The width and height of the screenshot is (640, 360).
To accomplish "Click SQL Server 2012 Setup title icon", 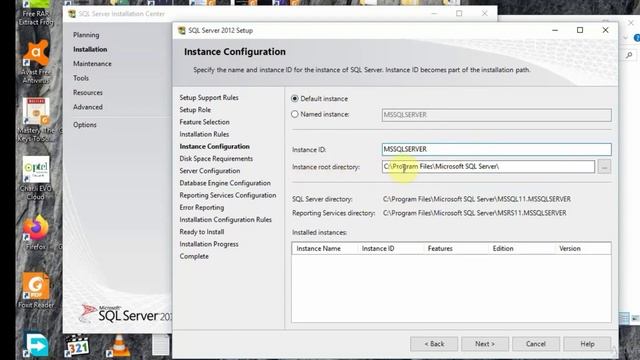I will click(x=182, y=31).
